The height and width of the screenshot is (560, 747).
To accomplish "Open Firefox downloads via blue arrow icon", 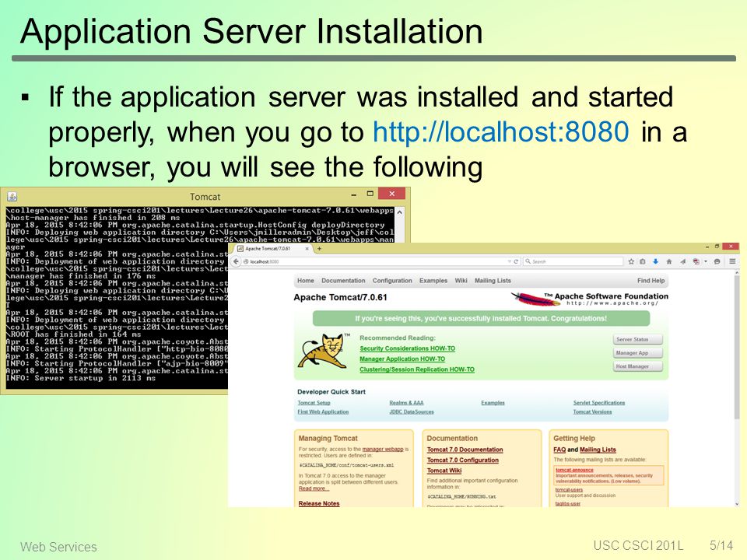I will click(x=655, y=261).
